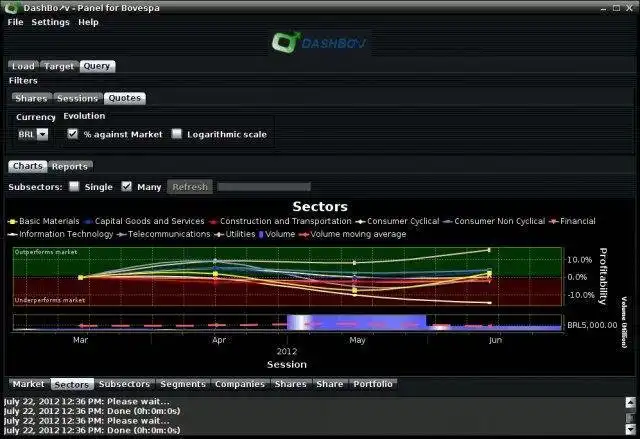Open the Sessions filter tab

point(78,98)
